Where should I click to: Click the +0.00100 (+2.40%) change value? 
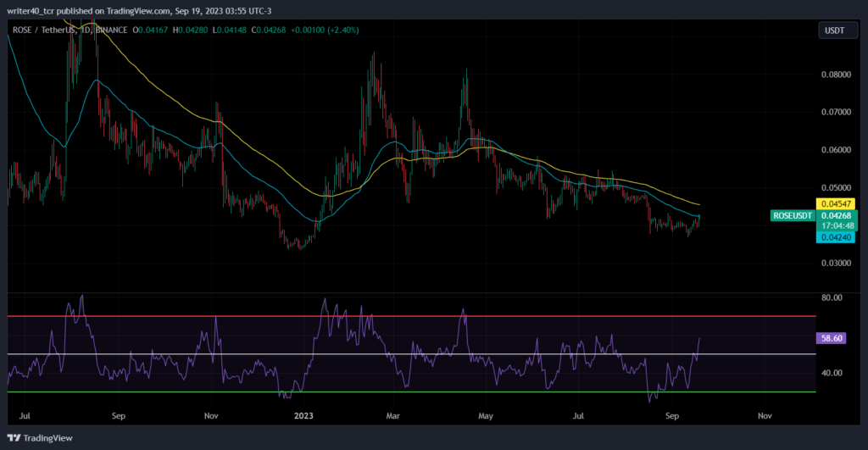tap(325, 30)
